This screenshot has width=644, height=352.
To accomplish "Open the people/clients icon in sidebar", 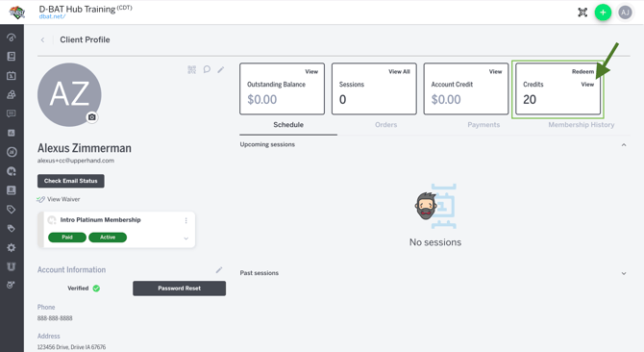I will [12, 94].
